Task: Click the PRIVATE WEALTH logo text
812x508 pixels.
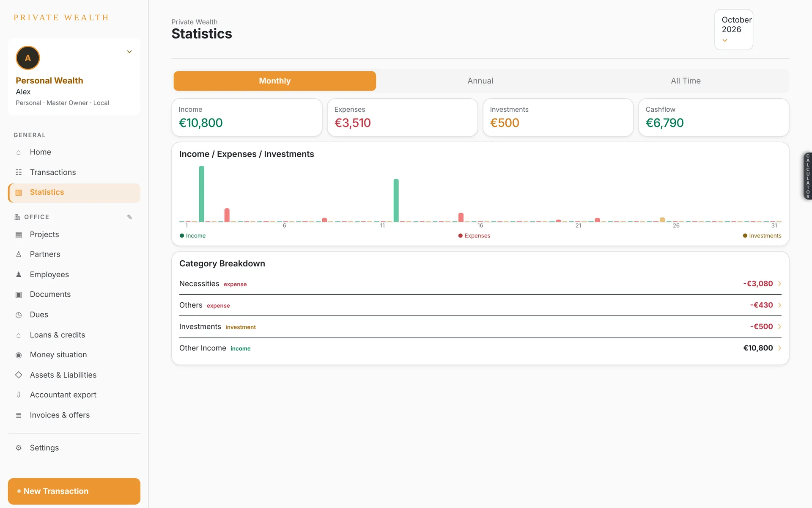Action: tap(61, 18)
